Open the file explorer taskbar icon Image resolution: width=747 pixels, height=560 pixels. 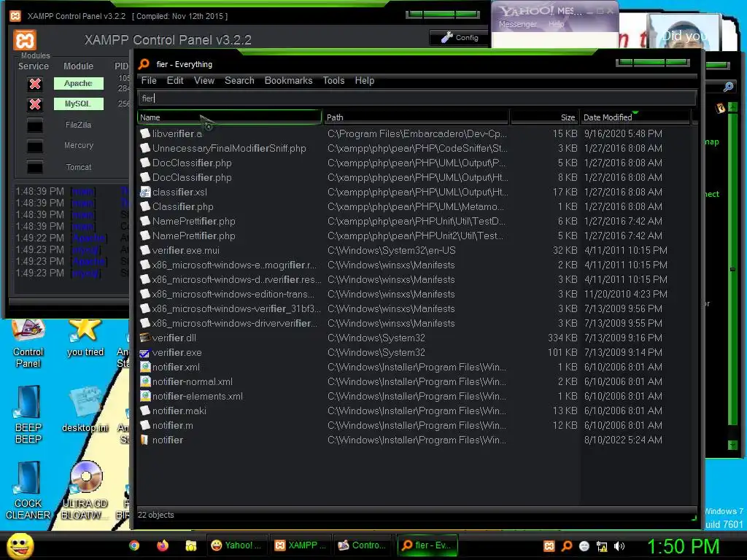pos(191,545)
